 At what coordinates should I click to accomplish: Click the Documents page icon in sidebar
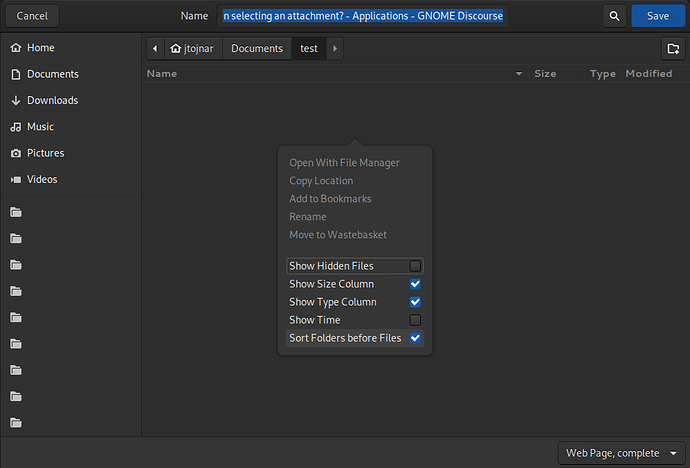[x=16, y=74]
